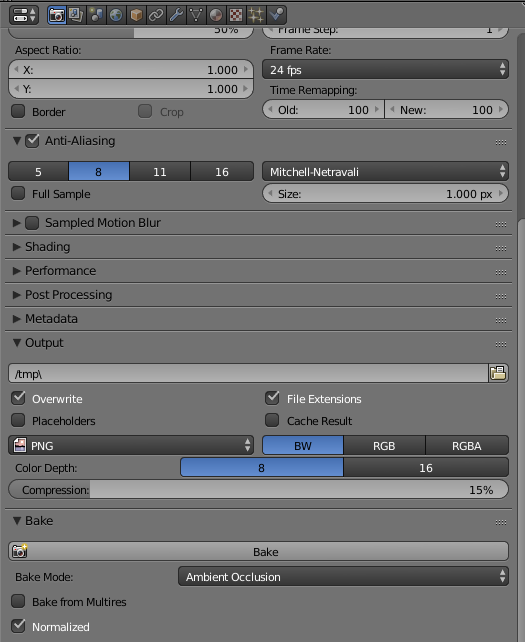525x642 pixels.
Task: Set anti-aliasing samples to 5
Action: 38,172
